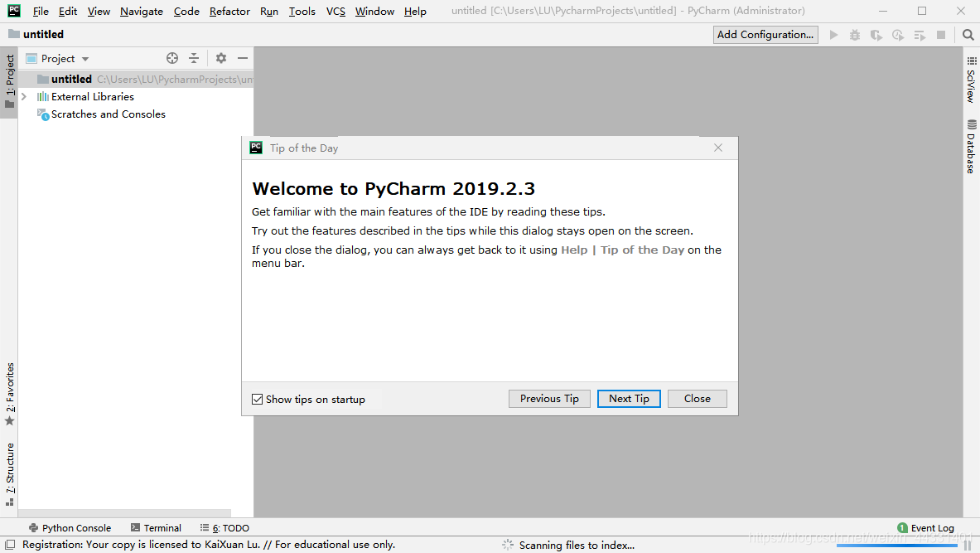Open the 7: Structure side tab
980x553 pixels.
point(9,474)
